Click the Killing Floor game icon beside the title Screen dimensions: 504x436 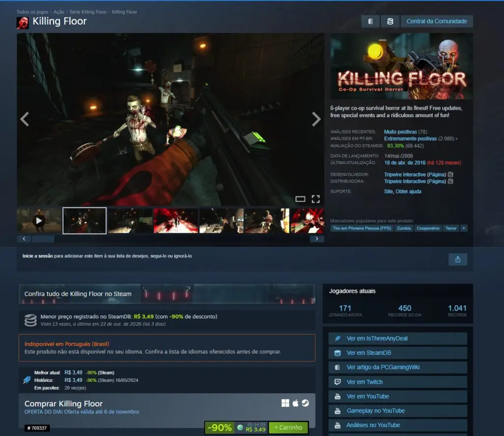(23, 23)
